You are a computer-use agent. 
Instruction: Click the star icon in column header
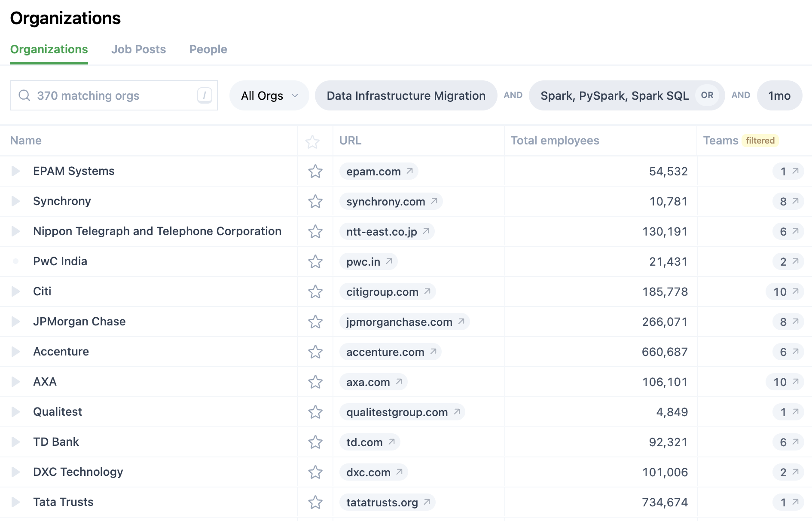(312, 141)
